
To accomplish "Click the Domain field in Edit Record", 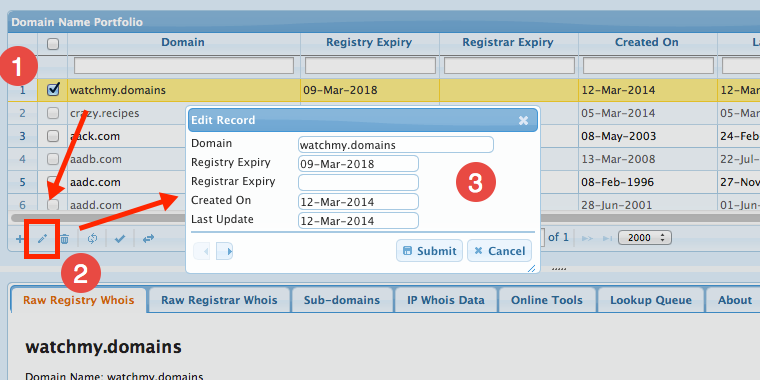I will point(396,144).
